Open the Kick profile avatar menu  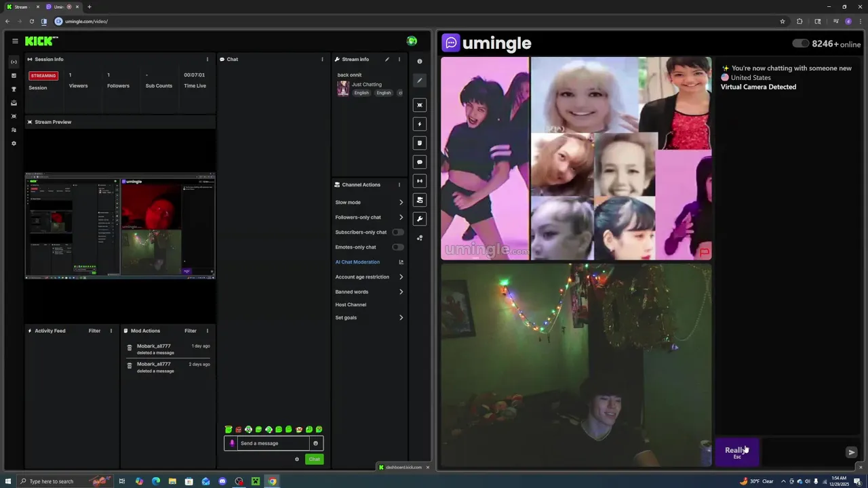412,41
